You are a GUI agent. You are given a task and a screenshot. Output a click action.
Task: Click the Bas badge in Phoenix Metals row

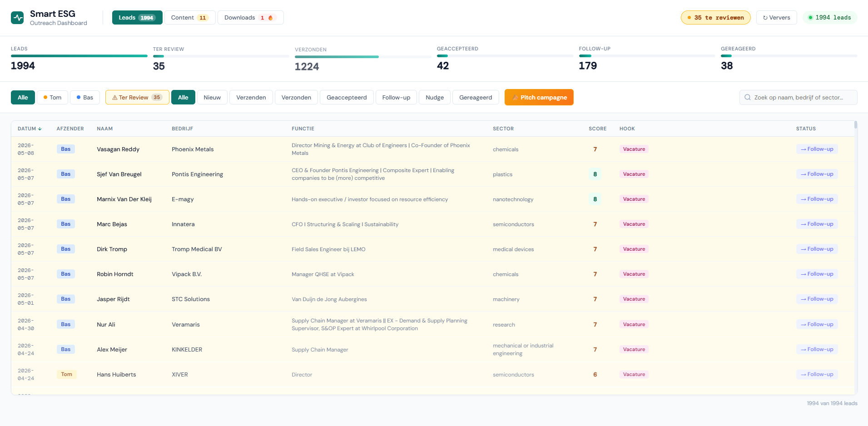click(x=66, y=149)
